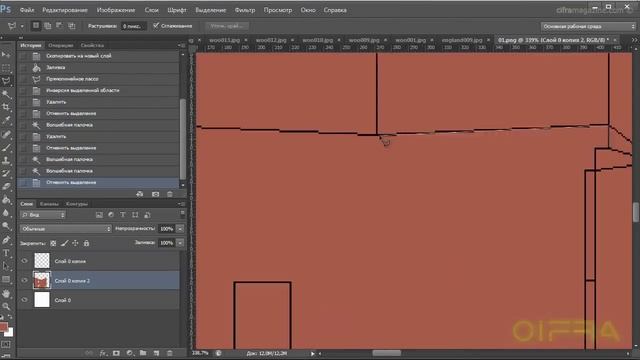
Task: Open Layers panel flyout menu
Action: [181, 204]
